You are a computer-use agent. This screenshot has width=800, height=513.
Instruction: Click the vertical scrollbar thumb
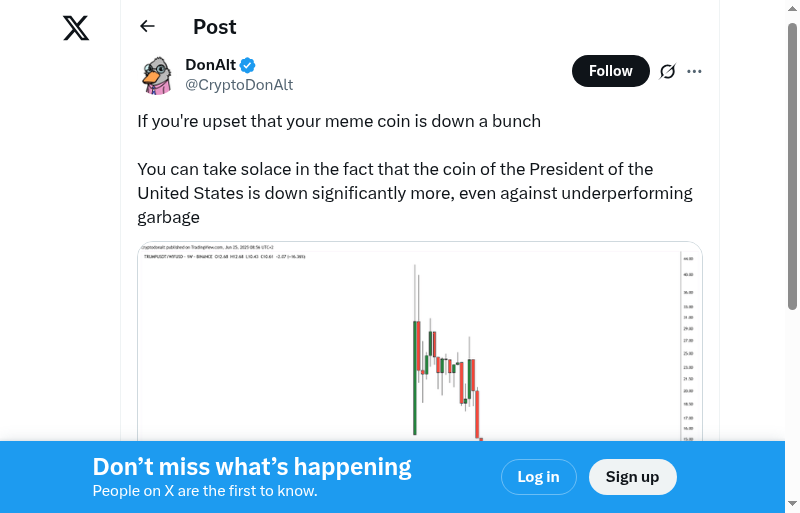click(x=792, y=165)
